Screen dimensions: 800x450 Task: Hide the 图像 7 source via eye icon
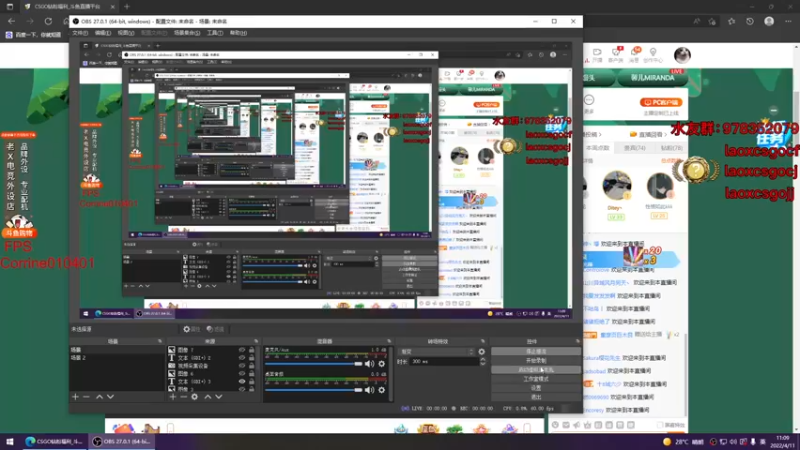[x=242, y=350]
